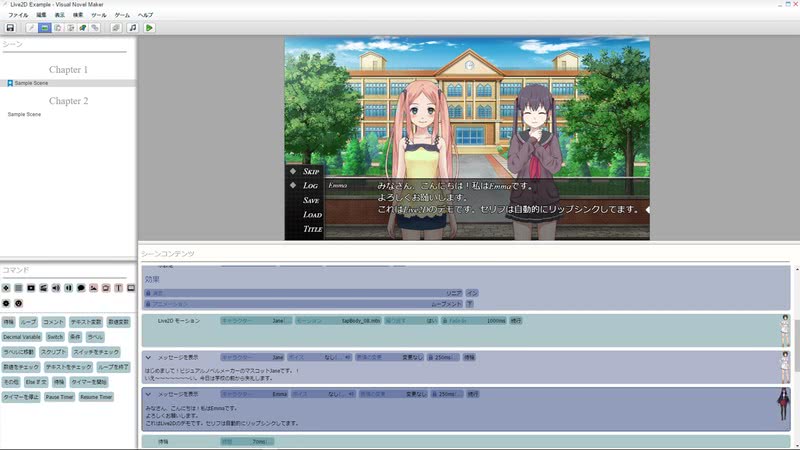
Task: Collapse the Jane メッセージを表示 command
Action: 148,358
